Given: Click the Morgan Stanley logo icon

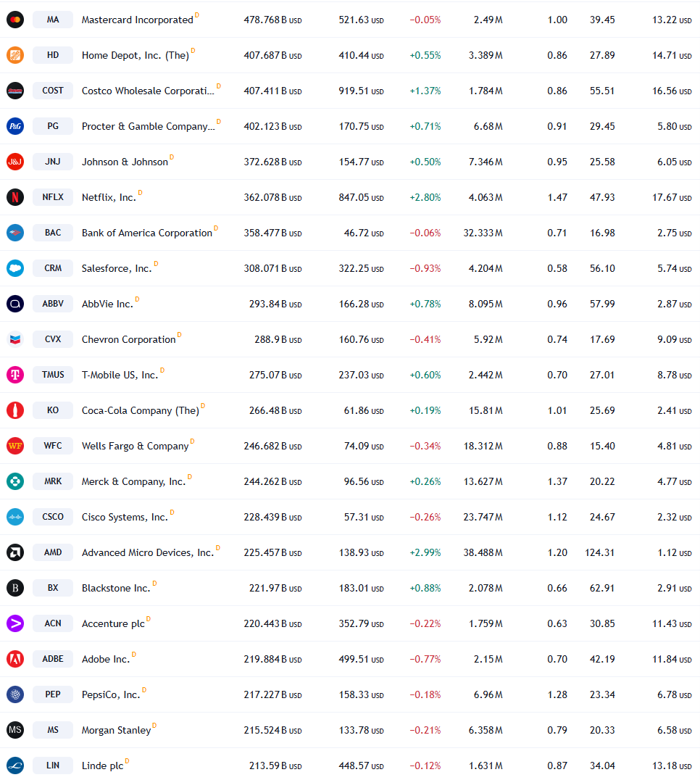Looking at the screenshot, I should point(15,730).
